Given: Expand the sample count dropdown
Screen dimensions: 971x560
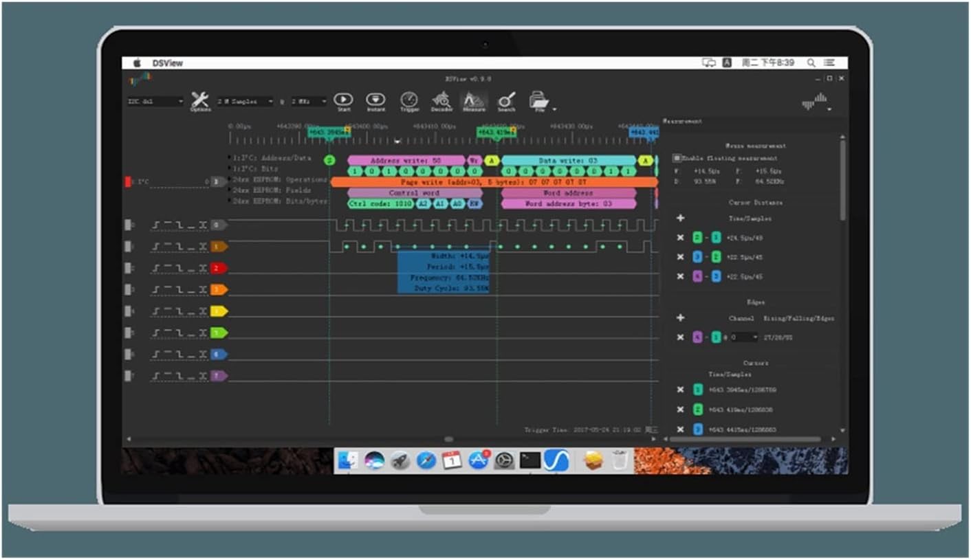Looking at the screenshot, I should (x=245, y=102).
